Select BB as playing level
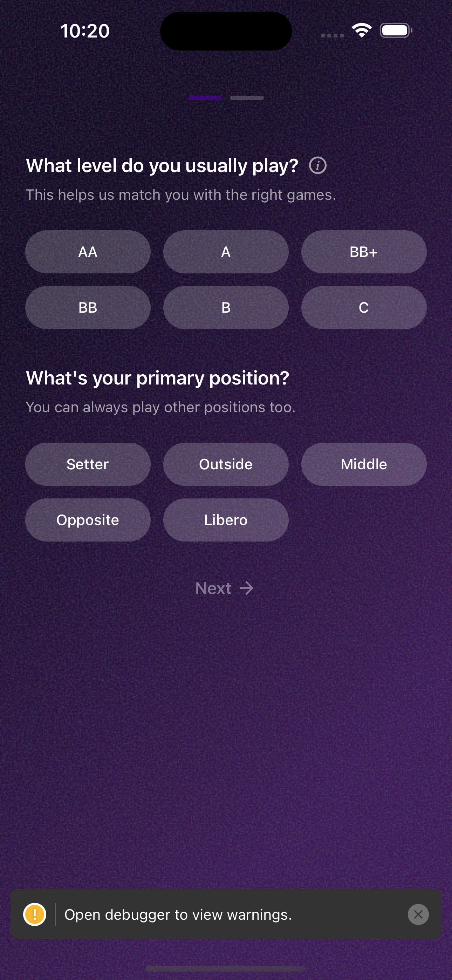Image resolution: width=452 pixels, height=980 pixels. [88, 307]
